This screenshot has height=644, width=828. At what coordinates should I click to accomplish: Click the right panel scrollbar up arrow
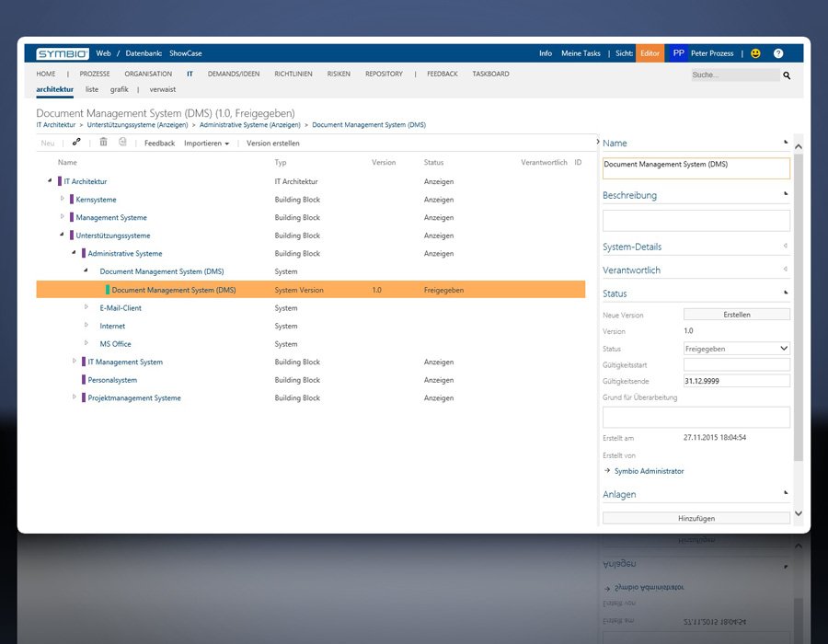[799, 146]
